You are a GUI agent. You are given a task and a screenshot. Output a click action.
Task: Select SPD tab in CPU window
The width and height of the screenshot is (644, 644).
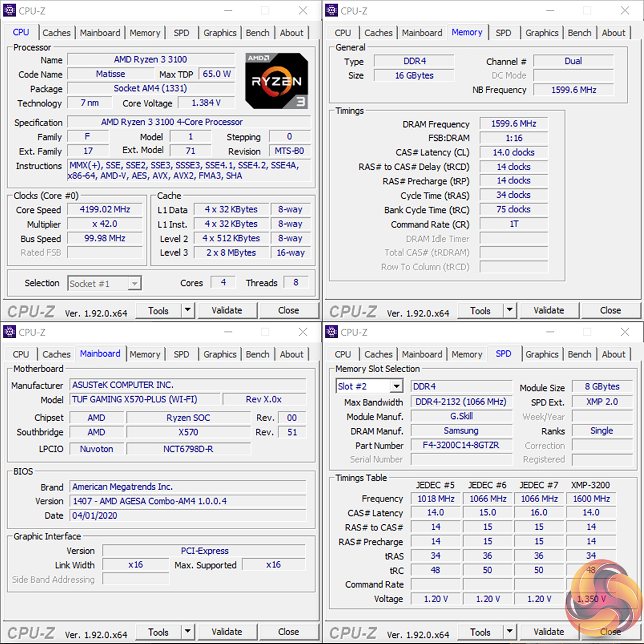pyautogui.click(x=182, y=32)
